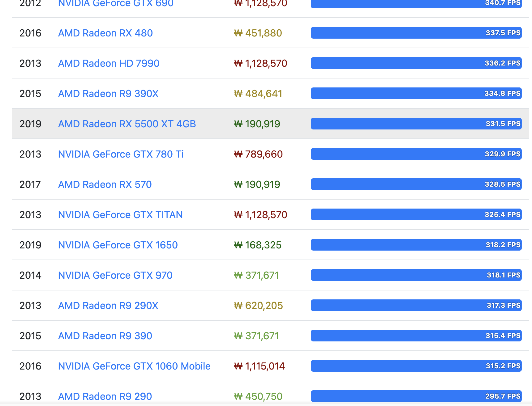532x406 pixels.
Task: Open the AMD Radeon R9 290 link
Action: tap(105, 396)
